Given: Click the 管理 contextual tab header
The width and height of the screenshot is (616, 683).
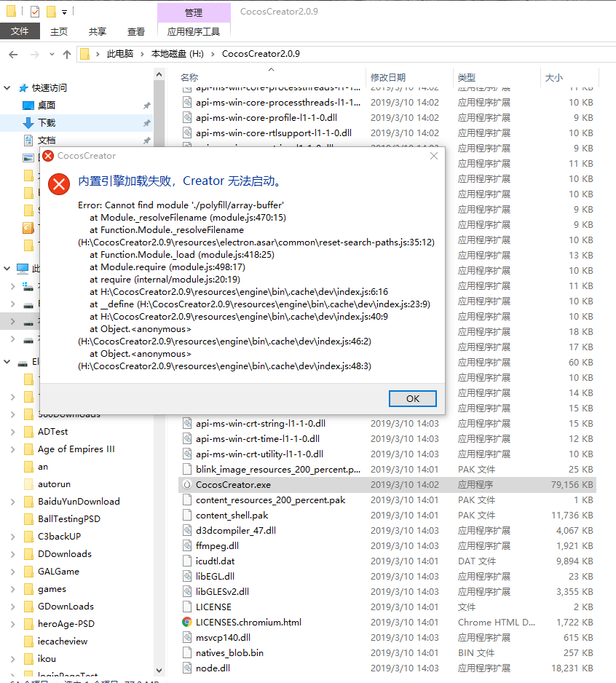Looking at the screenshot, I should (x=194, y=12).
